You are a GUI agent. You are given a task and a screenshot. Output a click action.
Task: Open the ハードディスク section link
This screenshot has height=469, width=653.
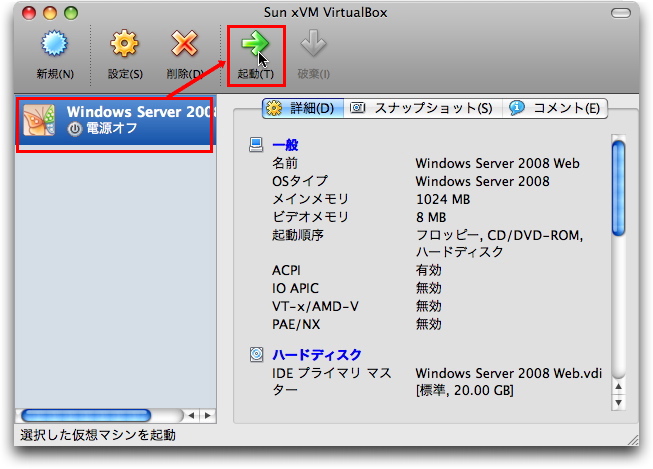[317, 354]
